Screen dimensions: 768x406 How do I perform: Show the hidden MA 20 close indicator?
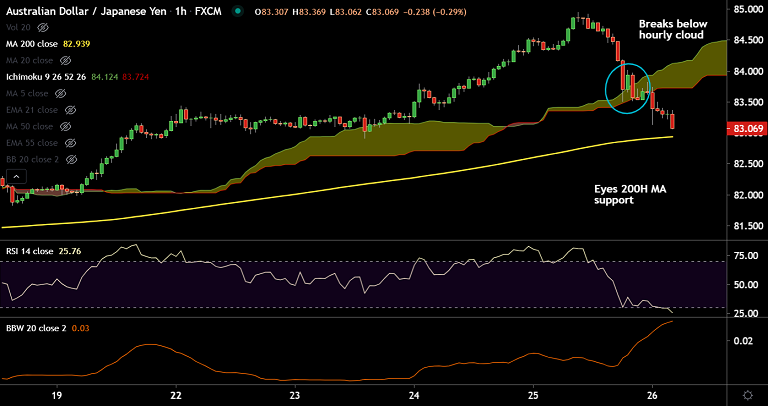64,61
